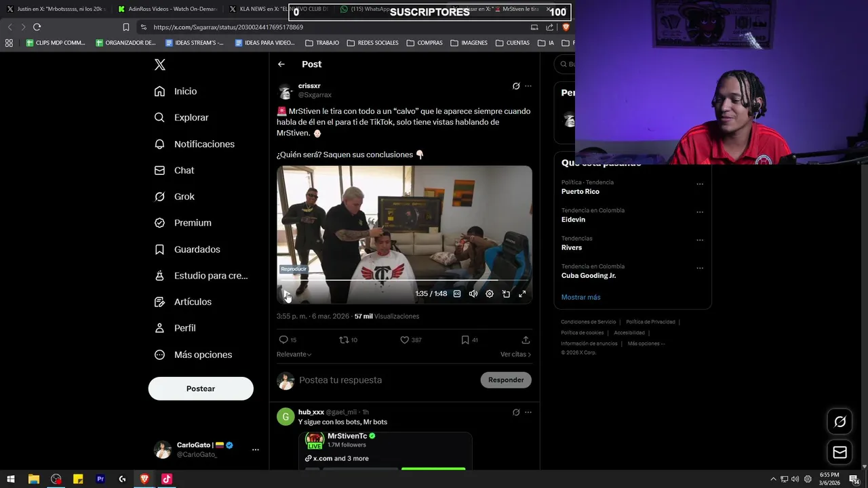Open the floating messages envelope button

point(840,452)
